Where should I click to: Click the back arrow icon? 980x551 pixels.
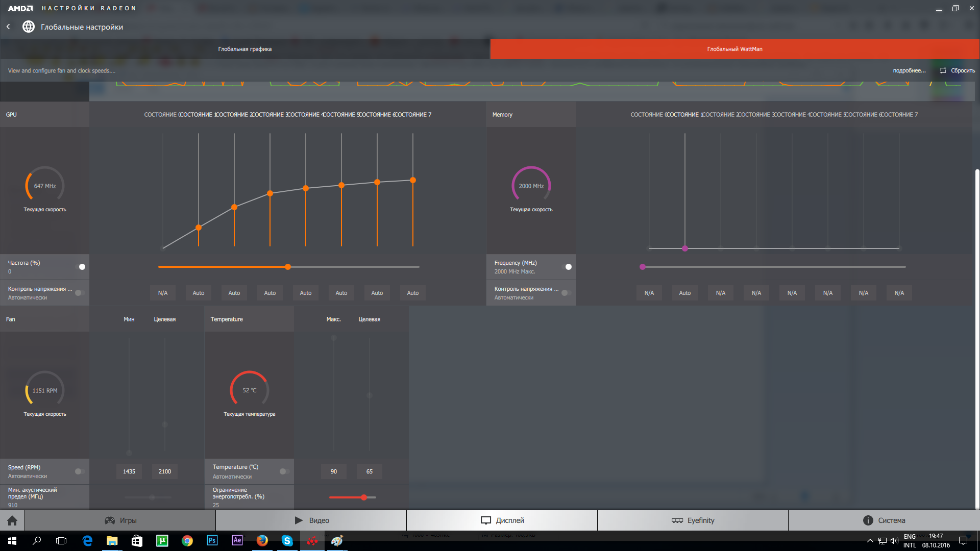click(8, 27)
